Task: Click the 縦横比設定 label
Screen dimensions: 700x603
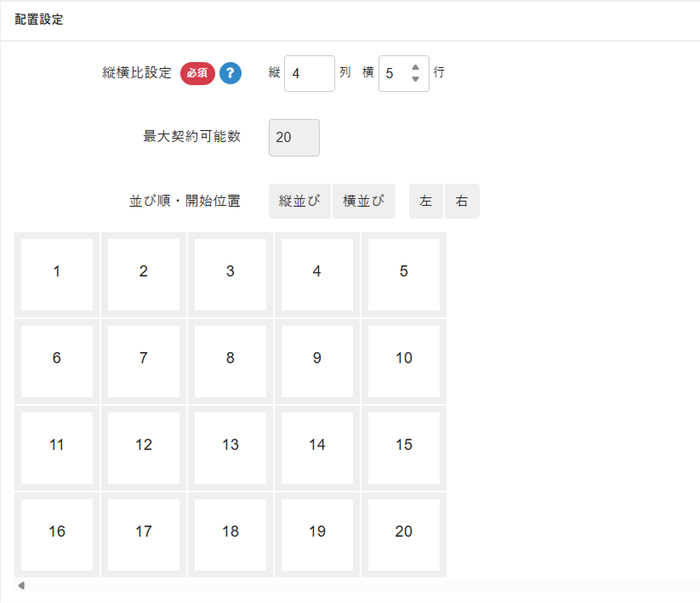Action: 137,72
